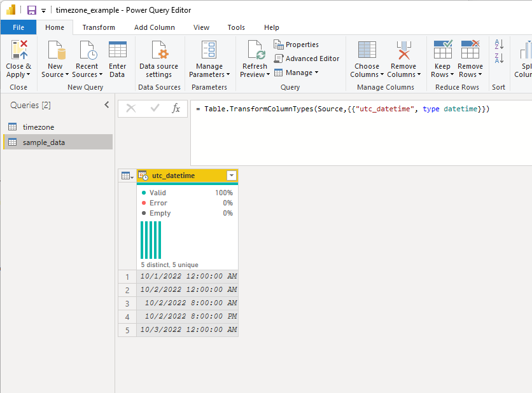Sort descending Z to A

(499, 58)
